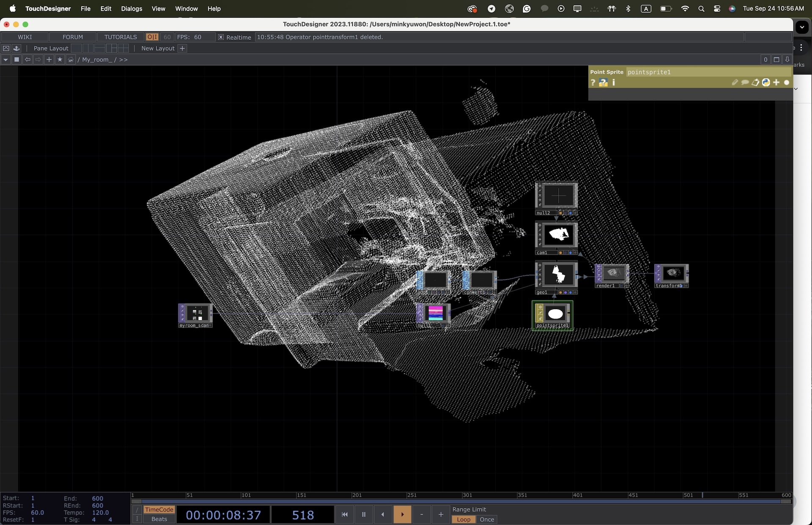The width and height of the screenshot is (812, 525).
Task: Go back with the left arrow icon
Action: coord(27,60)
